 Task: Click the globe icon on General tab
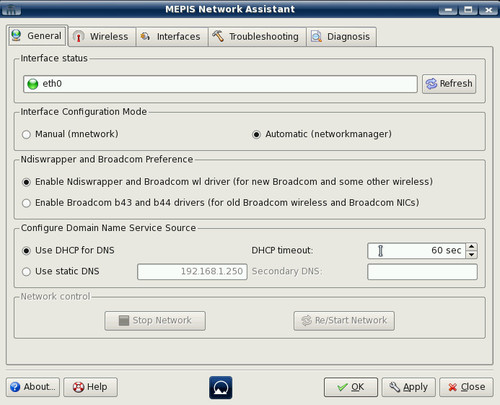coord(16,35)
